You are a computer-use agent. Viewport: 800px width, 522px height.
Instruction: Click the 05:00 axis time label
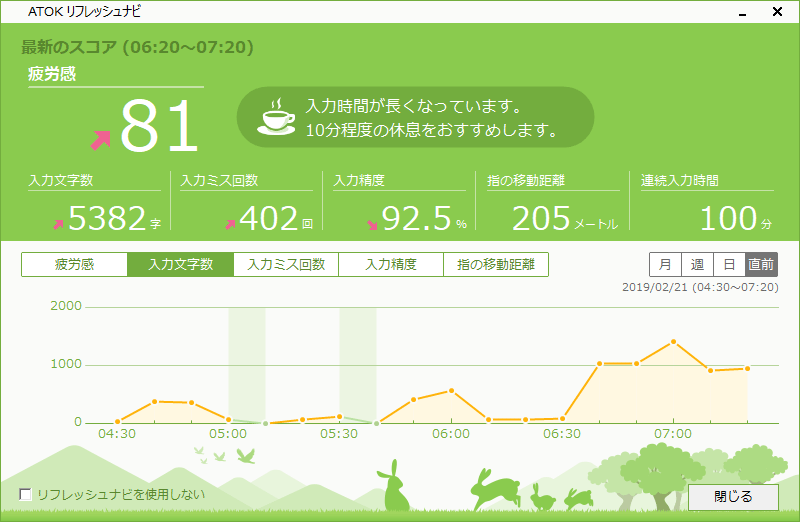point(228,434)
